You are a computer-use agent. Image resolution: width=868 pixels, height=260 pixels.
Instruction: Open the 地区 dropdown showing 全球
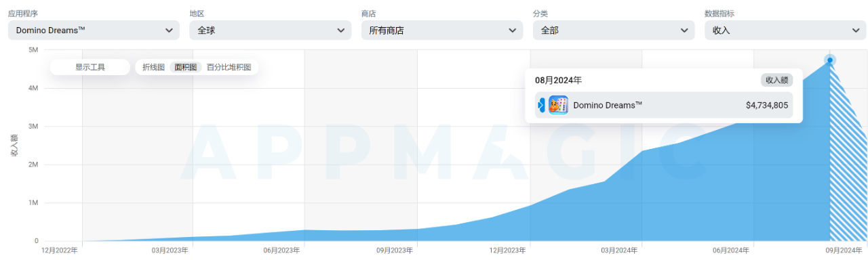270,30
